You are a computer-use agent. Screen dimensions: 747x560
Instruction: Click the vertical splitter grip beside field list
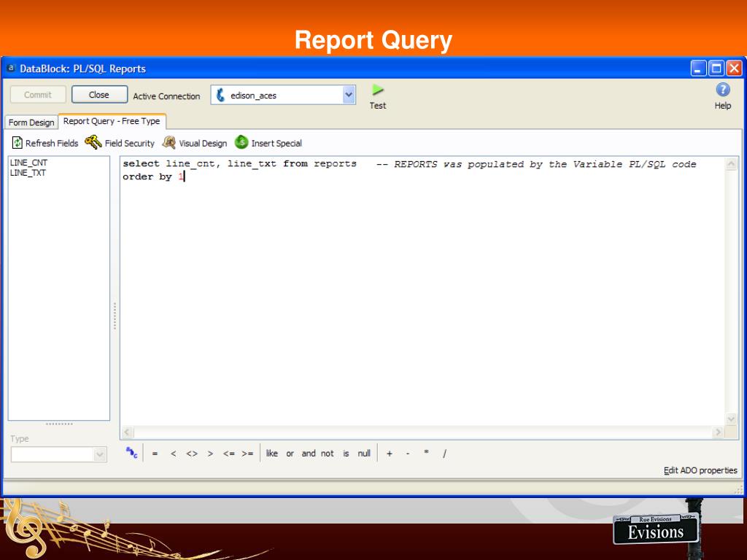(x=115, y=316)
